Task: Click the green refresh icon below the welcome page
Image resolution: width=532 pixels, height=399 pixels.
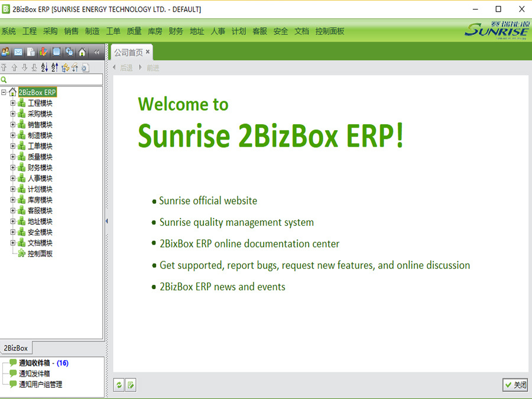Action: point(119,385)
